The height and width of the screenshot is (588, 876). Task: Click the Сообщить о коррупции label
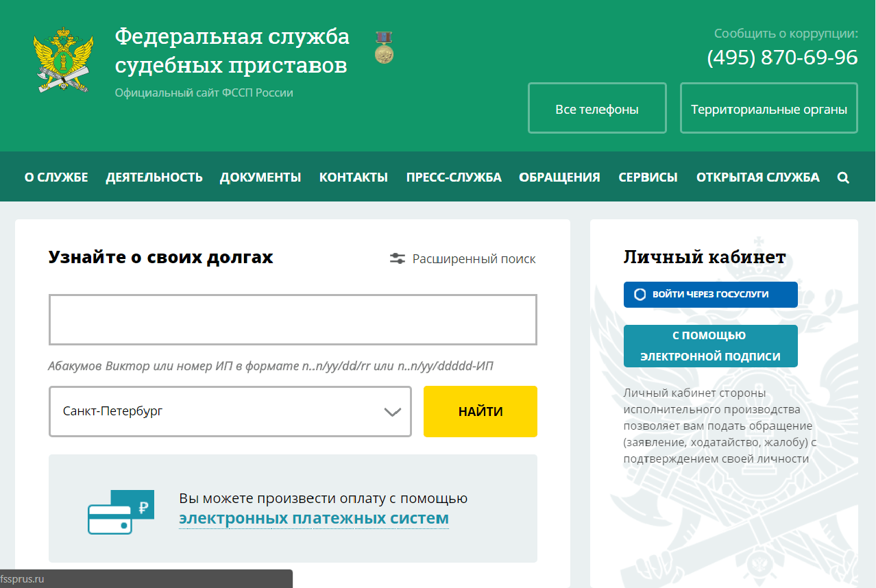tap(786, 33)
